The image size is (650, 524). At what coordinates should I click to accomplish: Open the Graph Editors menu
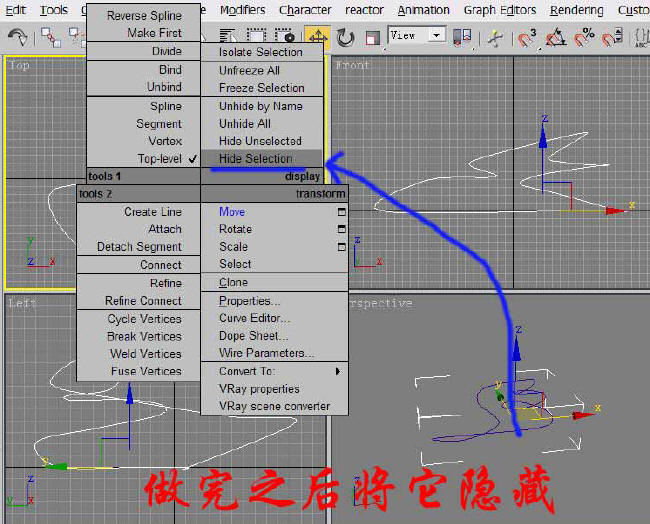500,10
